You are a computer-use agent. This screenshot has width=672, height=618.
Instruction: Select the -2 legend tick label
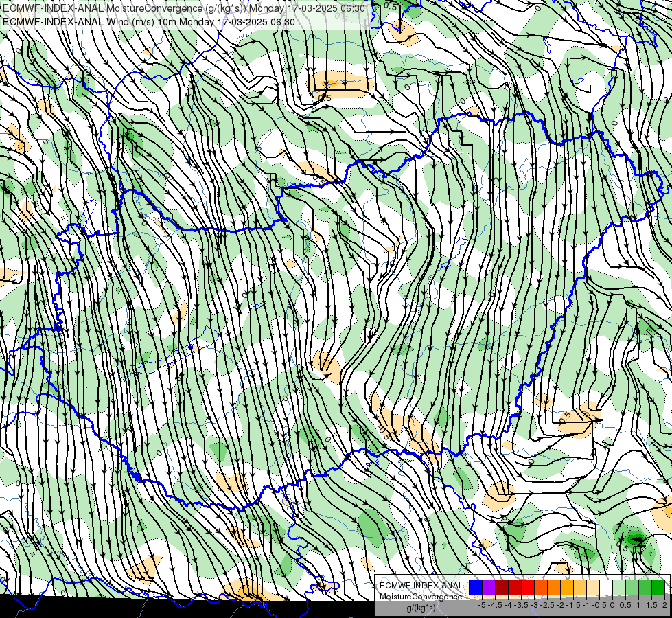pyautogui.click(x=560, y=605)
